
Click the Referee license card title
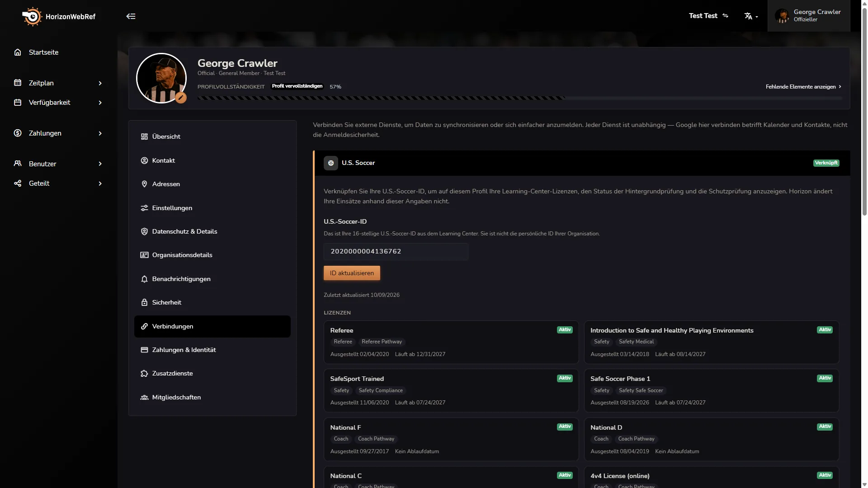(x=342, y=331)
